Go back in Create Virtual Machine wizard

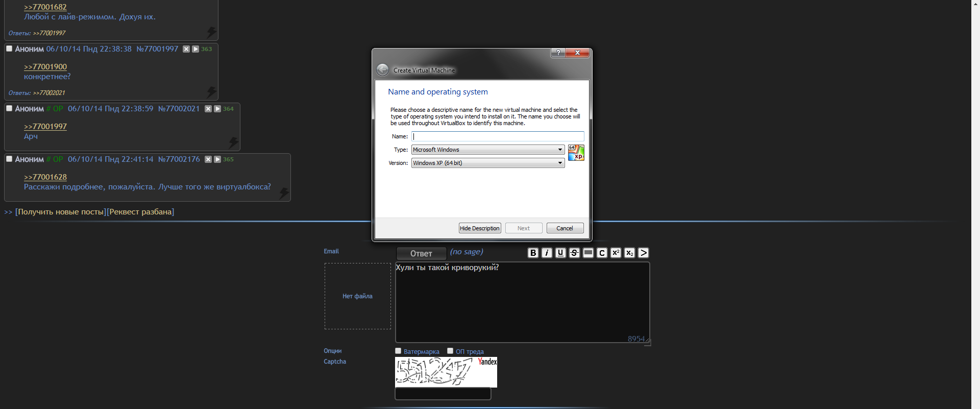[x=382, y=70]
